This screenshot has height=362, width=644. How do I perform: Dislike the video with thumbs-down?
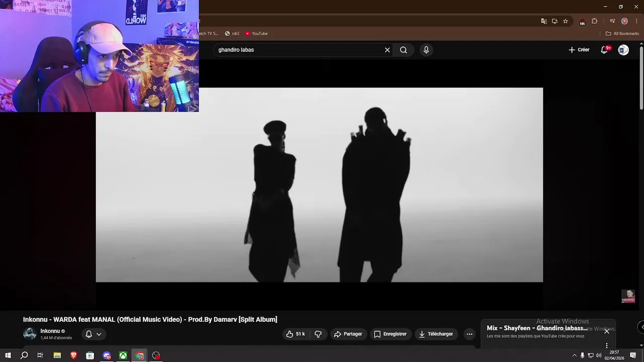318,334
